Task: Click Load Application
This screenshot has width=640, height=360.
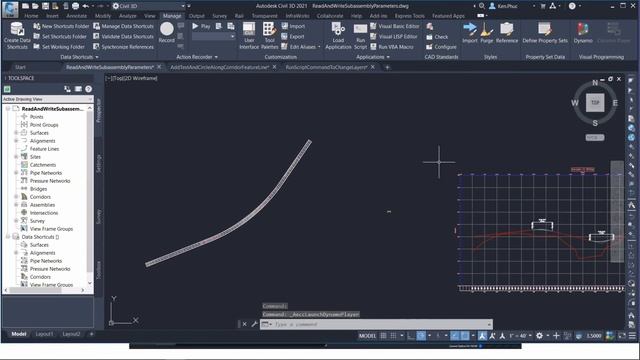Action: tap(338, 36)
